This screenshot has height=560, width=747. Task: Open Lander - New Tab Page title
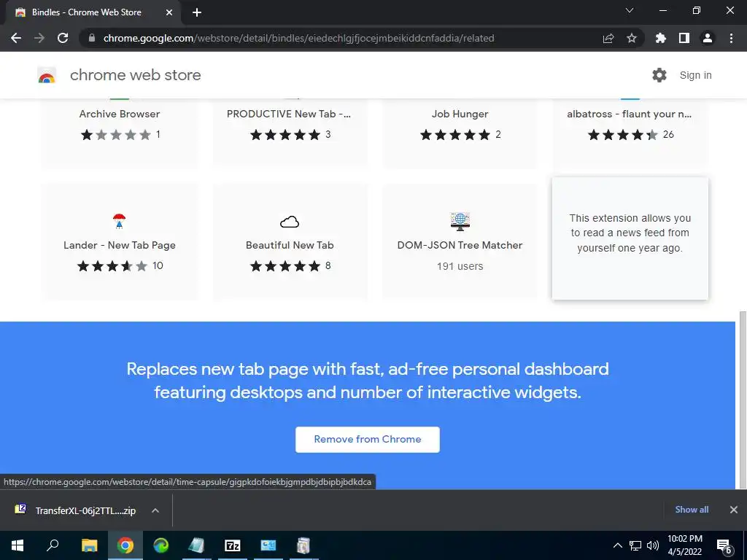(120, 245)
